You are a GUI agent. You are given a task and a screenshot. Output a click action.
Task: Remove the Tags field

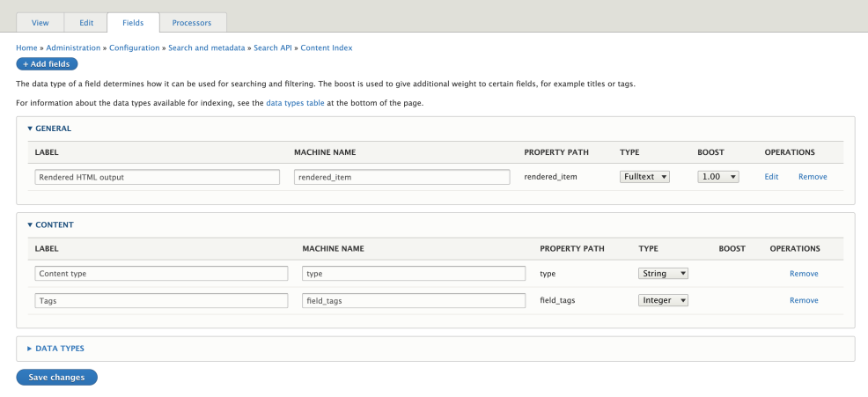(804, 300)
